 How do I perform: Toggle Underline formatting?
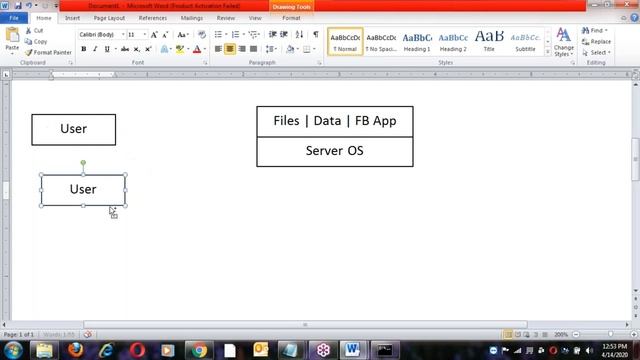[x=107, y=49]
